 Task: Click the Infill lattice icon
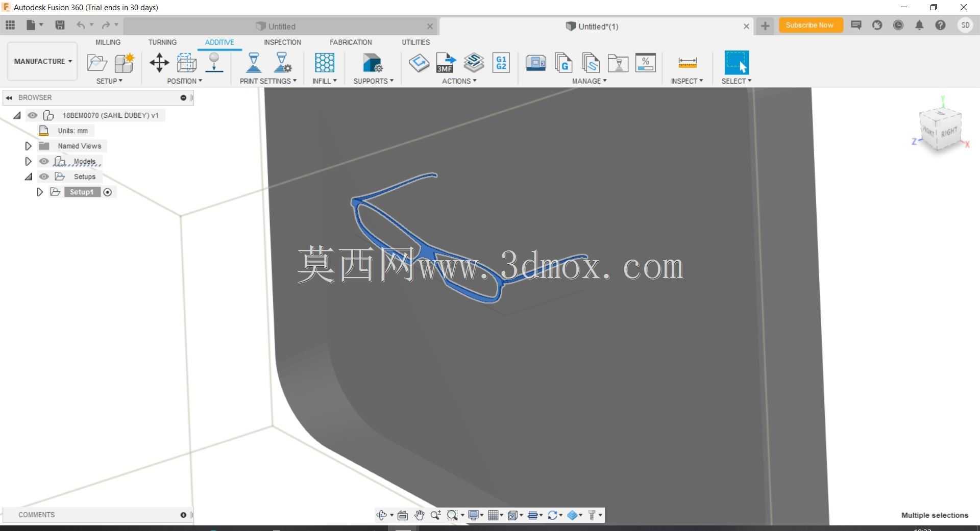point(325,63)
